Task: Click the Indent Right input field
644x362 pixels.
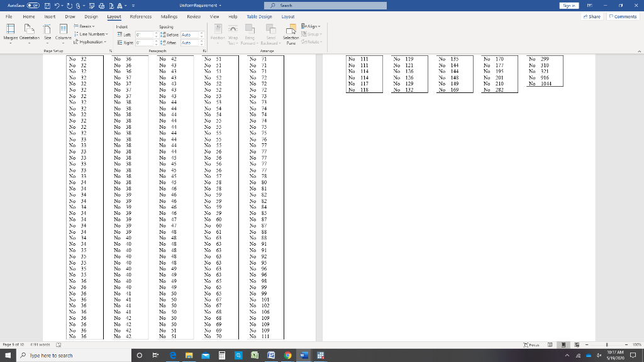Action: point(144,43)
